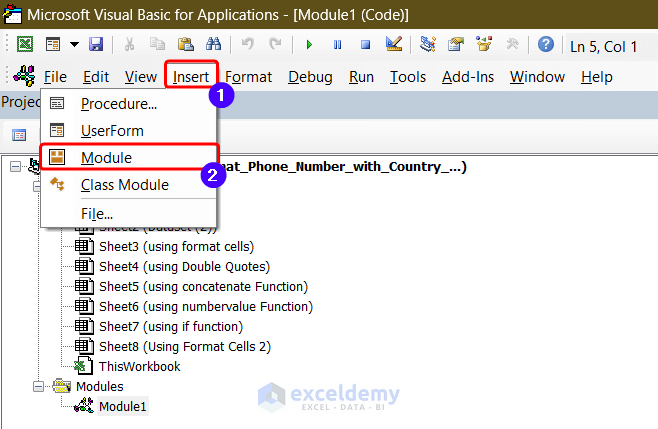Viewport: 658px width, 429px height.
Task: Open the Help menu
Action: point(597,77)
